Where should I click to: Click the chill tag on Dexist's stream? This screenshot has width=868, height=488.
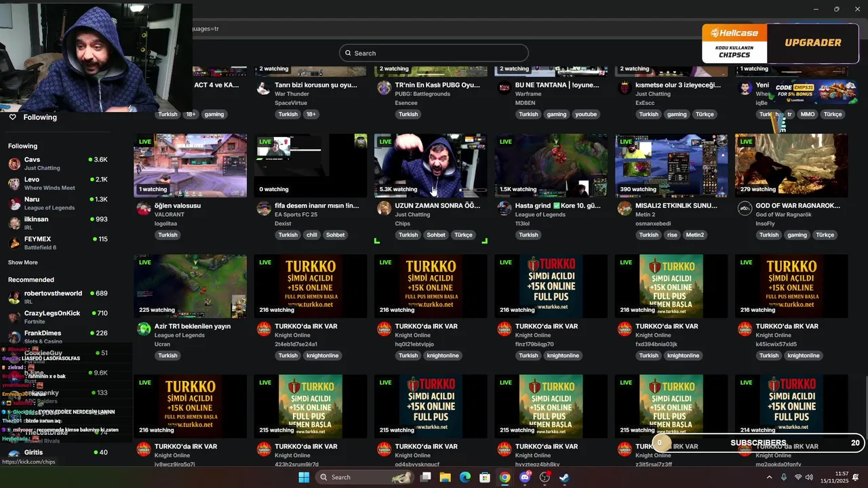click(311, 235)
